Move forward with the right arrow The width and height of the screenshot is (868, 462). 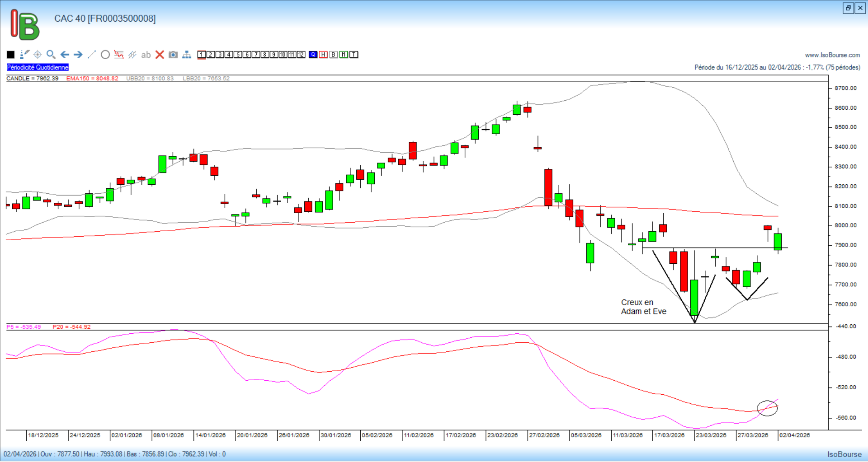(78, 55)
